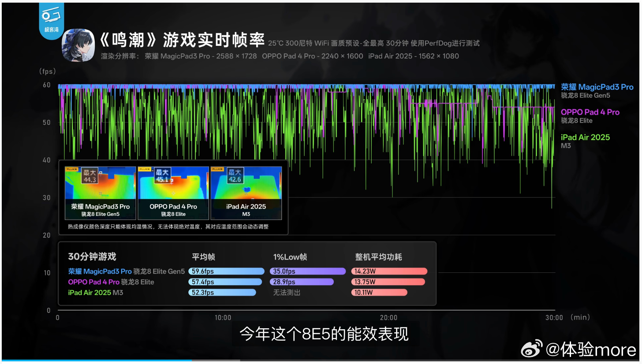Screen dimensions: 642x364
Task: Open the iPad Air 2025 thermal image
Action: (246, 193)
